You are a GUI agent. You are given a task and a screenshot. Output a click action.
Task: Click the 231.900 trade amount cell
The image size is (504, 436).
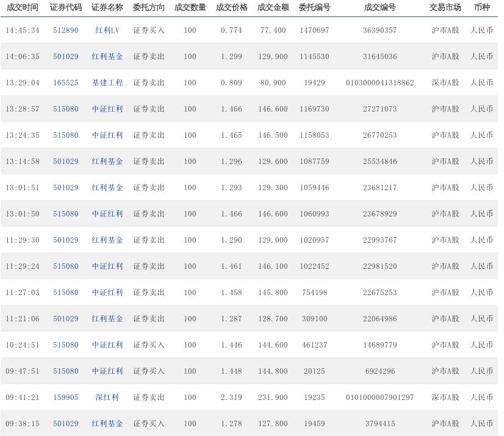tap(273, 398)
